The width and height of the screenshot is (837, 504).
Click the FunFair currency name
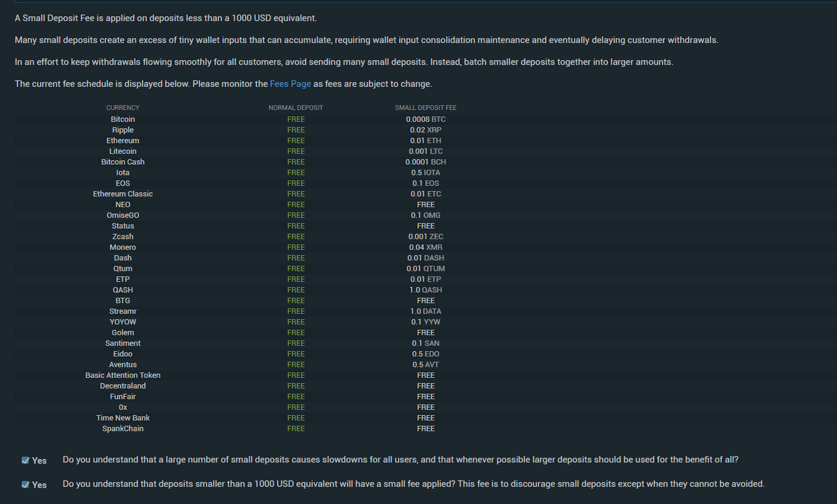point(123,397)
